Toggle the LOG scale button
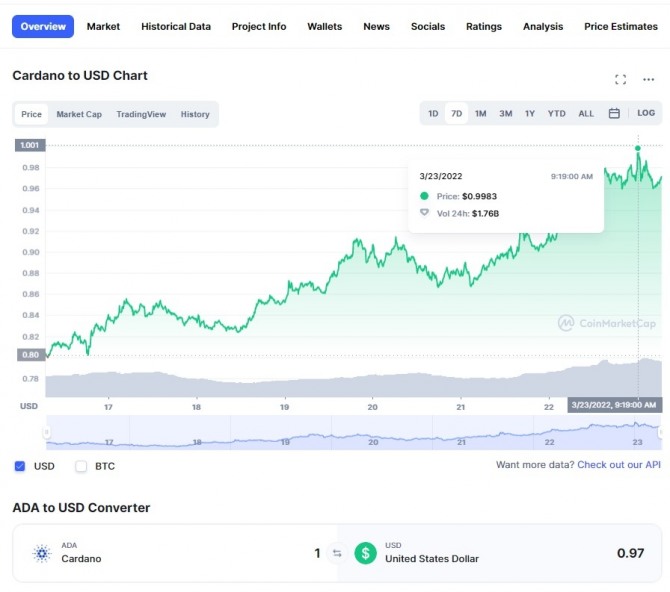Image resolution: width=670 pixels, height=592 pixels. pos(646,114)
